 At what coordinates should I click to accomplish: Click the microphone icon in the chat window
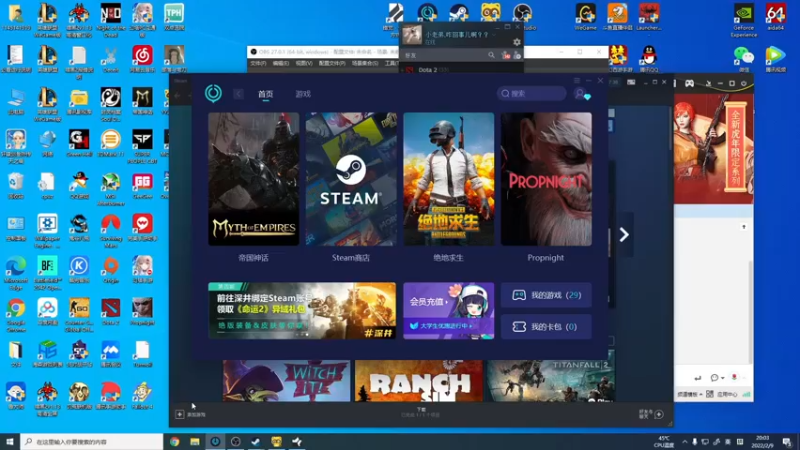click(x=734, y=378)
